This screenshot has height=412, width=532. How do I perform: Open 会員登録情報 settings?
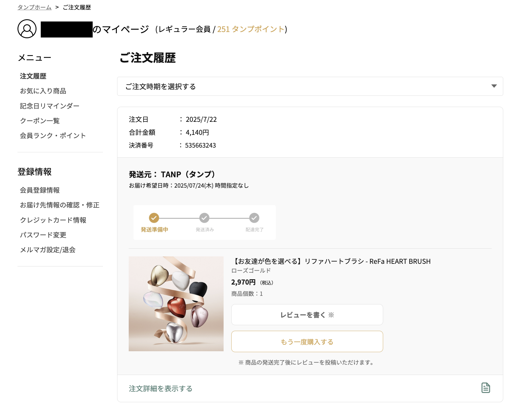click(40, 190)
